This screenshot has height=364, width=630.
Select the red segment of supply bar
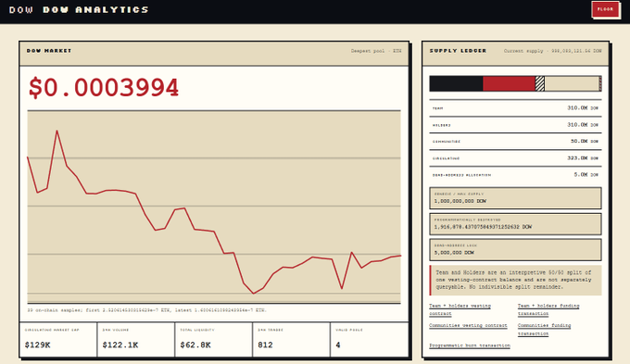tap(509, 83)
